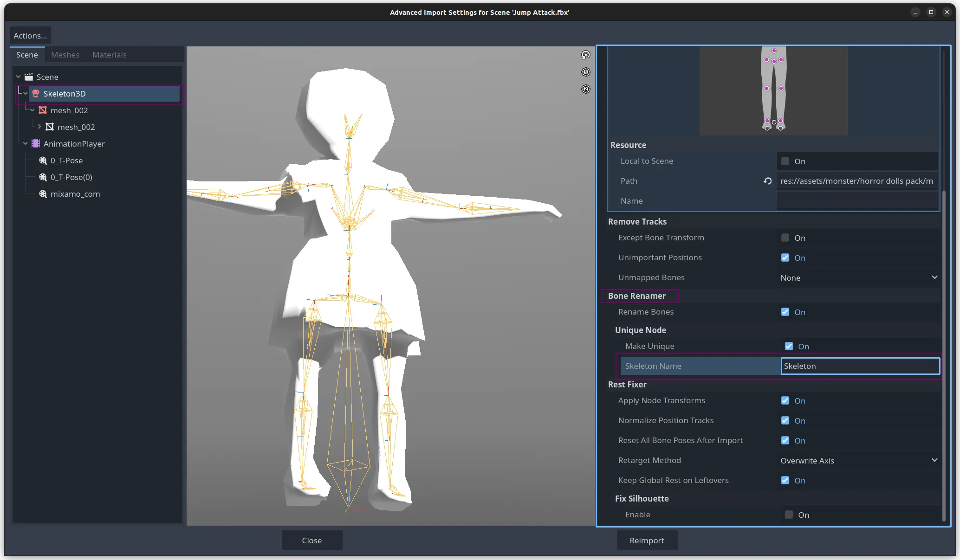The width and height of the screenshot is (960, 560).
Task: Disable Unimportant Positions checkbox
Action: point(785,258)
